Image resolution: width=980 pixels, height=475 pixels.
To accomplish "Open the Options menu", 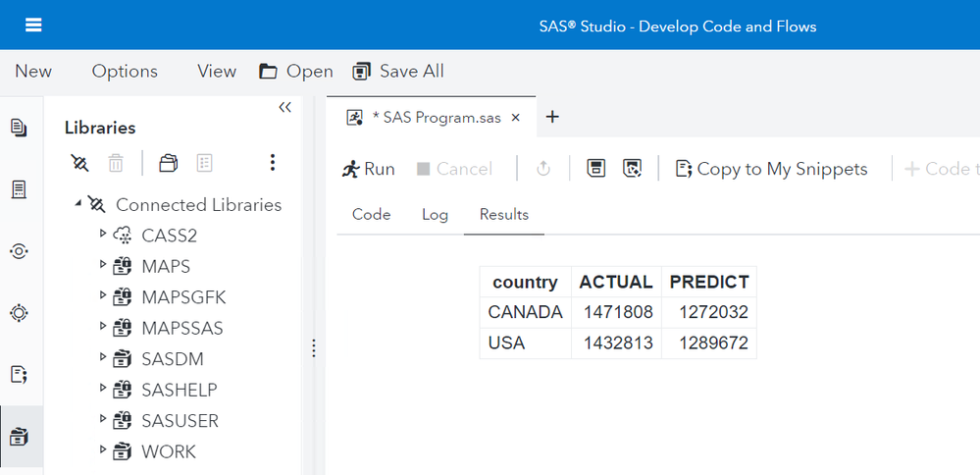I will [x=125, y=71].
